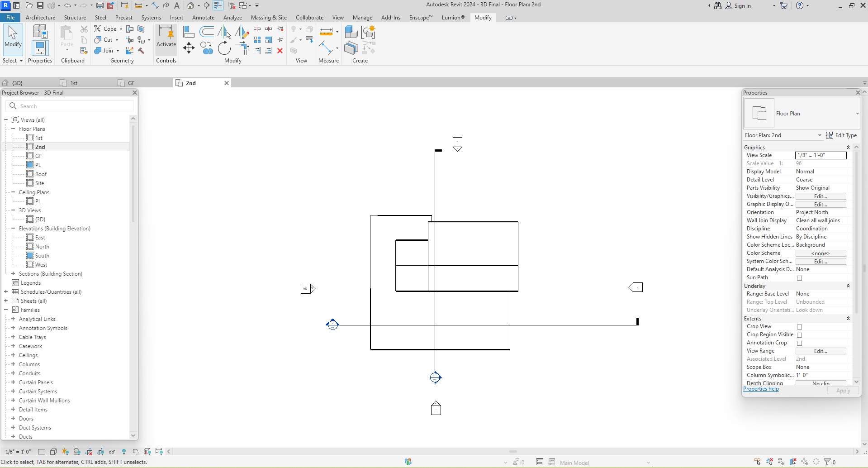
Task: Click the Join geometry tool
Action: (106, 51)
